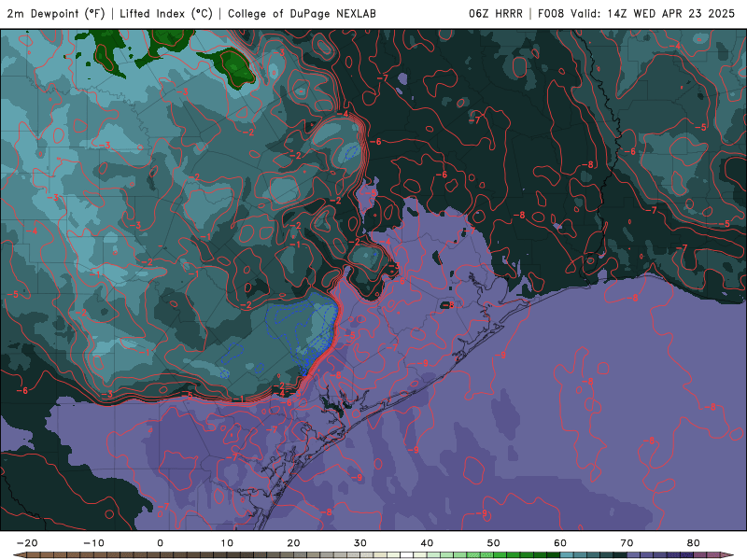Click the bright green colorbar segment below the 50 label
747x560 pixels.
coord(500,555)
